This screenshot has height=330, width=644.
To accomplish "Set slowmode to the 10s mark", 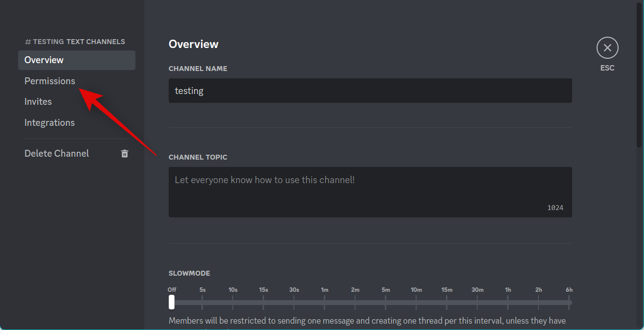I will (x=233, y=302).
